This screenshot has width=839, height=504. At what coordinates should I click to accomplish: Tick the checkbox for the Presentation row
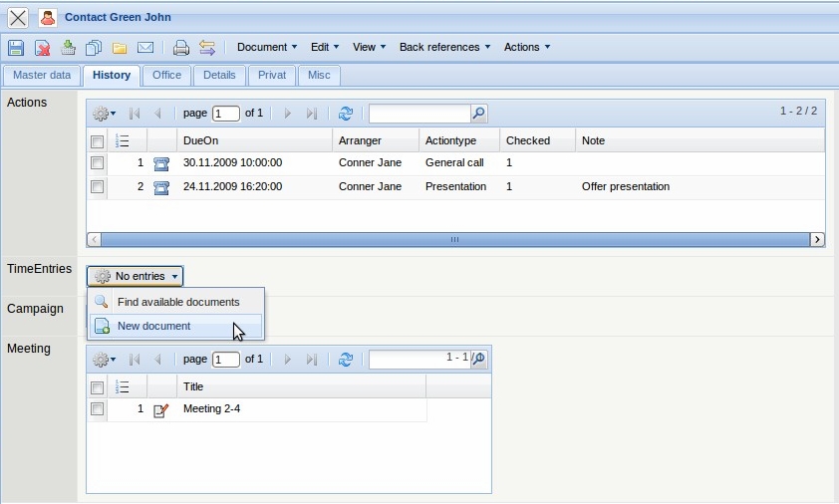[x=98, y=186]
